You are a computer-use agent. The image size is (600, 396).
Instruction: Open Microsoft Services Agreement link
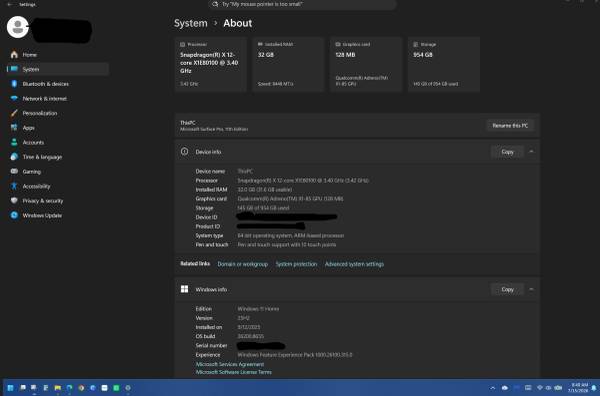(230, 364)
